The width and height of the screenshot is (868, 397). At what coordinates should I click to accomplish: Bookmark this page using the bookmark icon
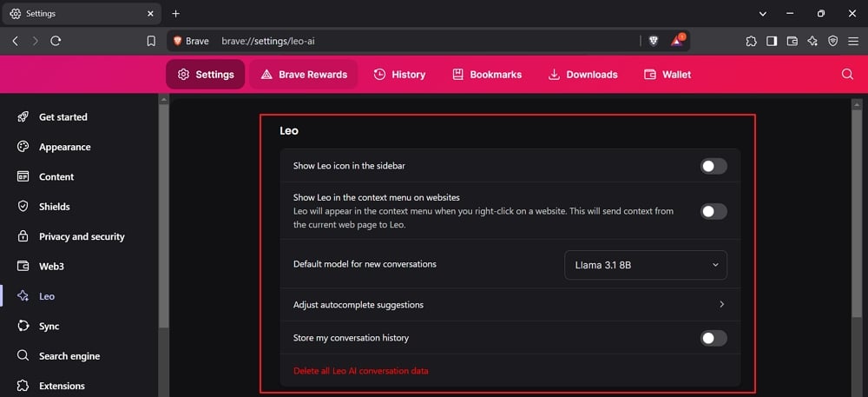pyautogui.click(x=151, y=41)
